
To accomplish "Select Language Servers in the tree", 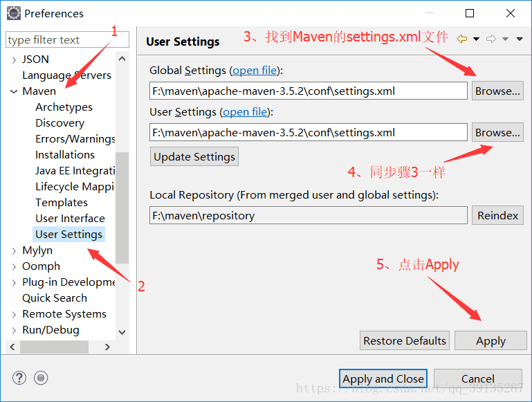I will pyautogui.click(x=66, y=75).
